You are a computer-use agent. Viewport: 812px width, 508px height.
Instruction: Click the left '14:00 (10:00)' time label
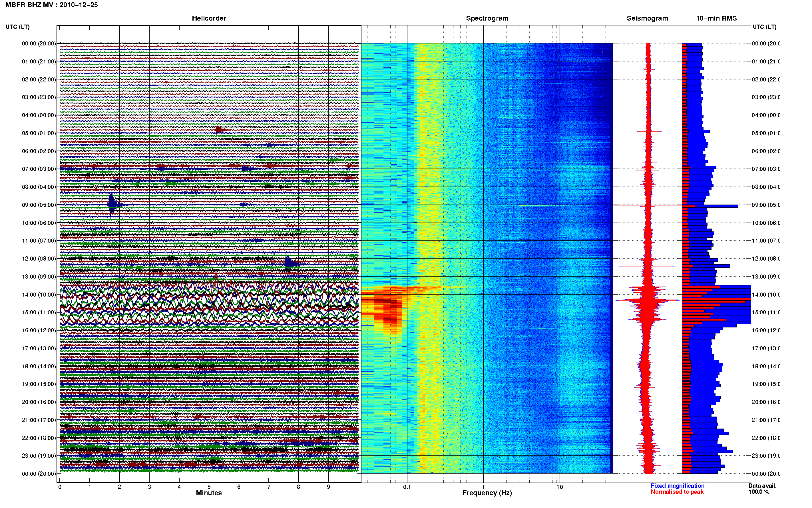pyautogui.click(x=39, y=295)
